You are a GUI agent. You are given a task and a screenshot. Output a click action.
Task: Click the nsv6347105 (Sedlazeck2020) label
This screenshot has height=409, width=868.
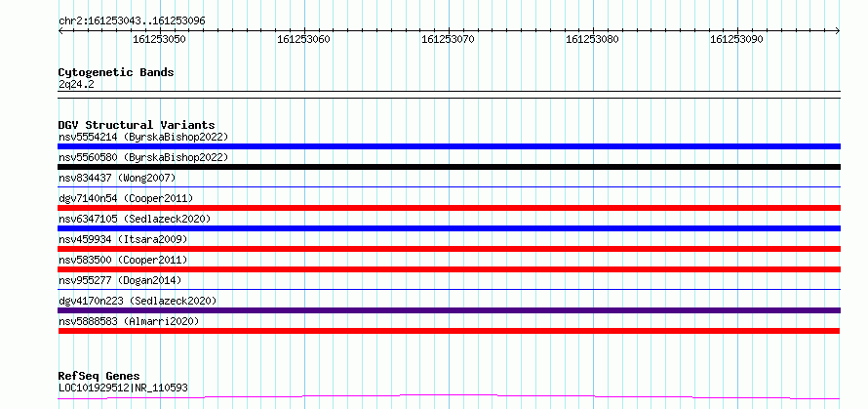click(135, 219)
